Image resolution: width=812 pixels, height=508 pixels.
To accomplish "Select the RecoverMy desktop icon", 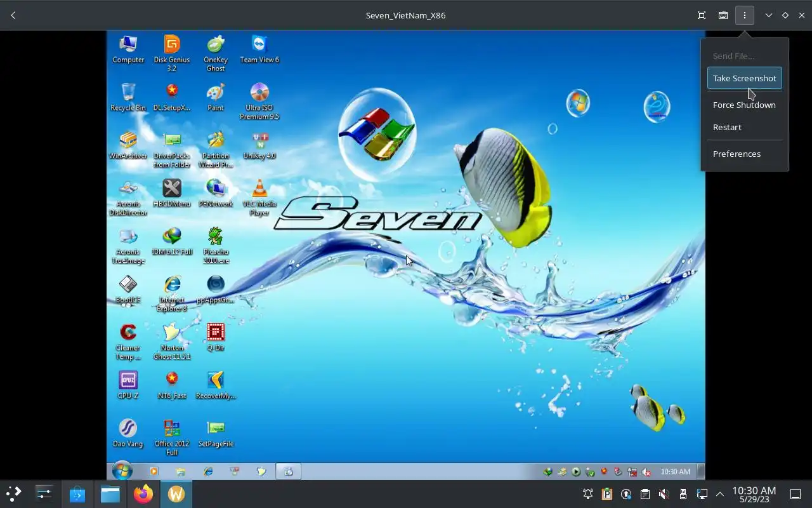I will coord(216,386).
